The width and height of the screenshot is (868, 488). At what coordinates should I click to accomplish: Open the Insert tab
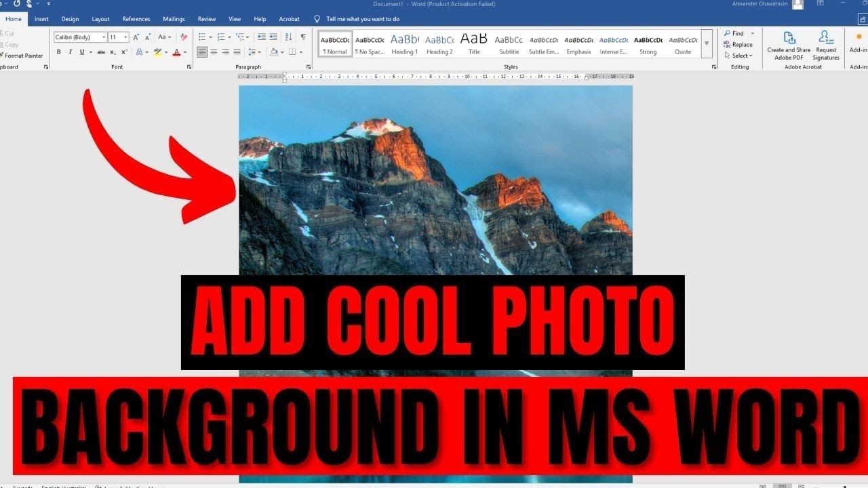[x=41, y=19]
